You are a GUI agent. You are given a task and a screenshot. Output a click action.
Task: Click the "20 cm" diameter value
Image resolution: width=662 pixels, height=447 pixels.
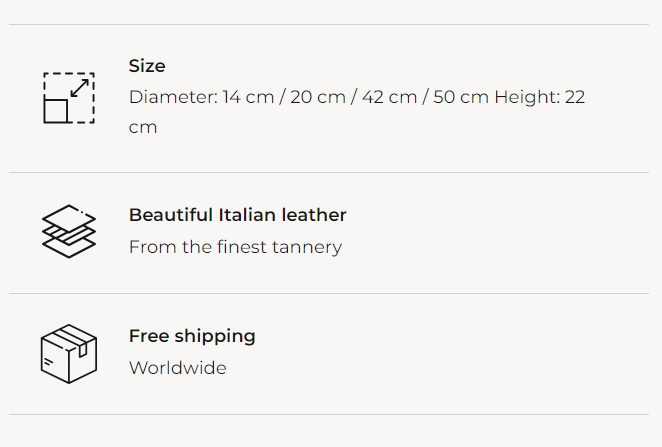point(317,97)
